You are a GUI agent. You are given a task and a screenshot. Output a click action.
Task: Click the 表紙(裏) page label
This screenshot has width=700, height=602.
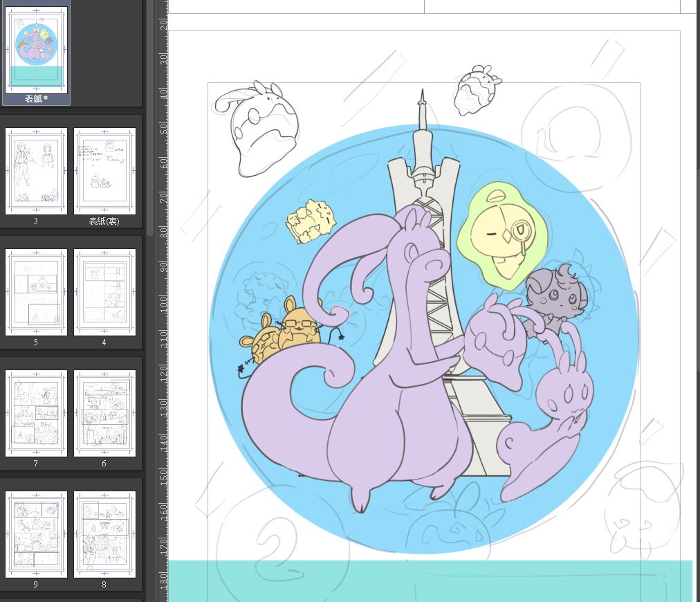(104, 221)
